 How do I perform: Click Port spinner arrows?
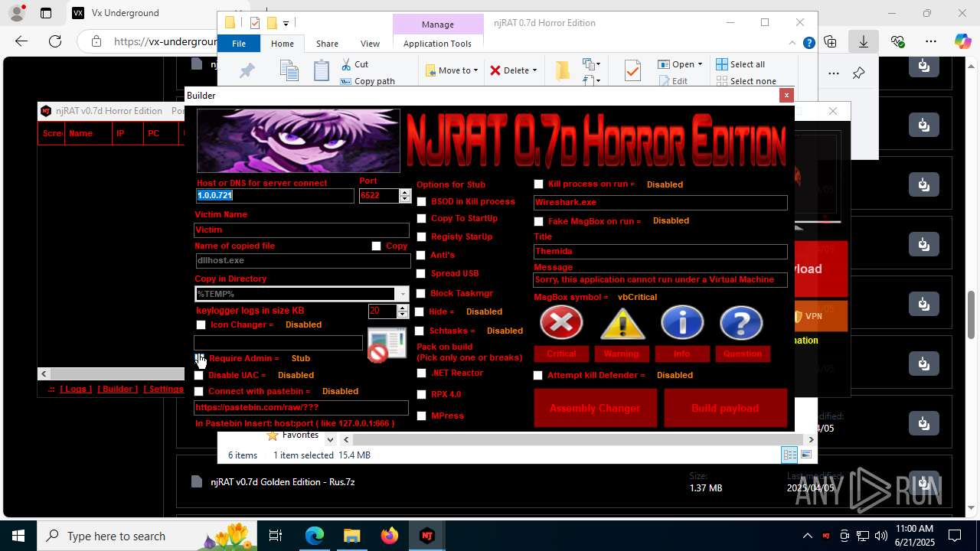(405, 196)
